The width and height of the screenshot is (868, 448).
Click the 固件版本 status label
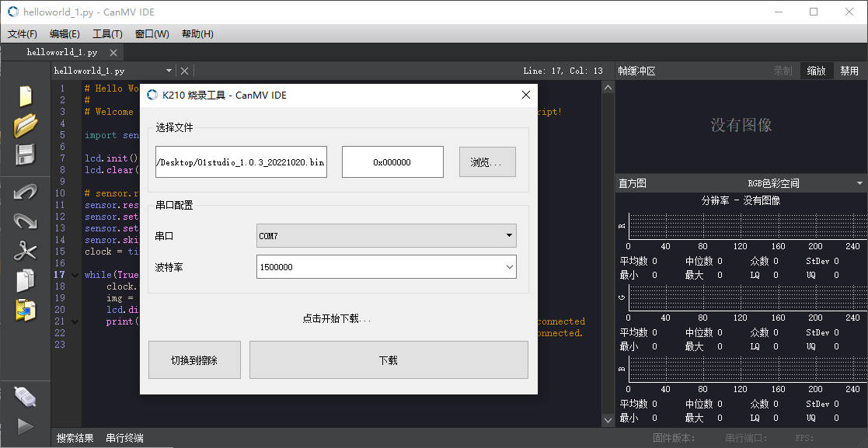(674, 438)
